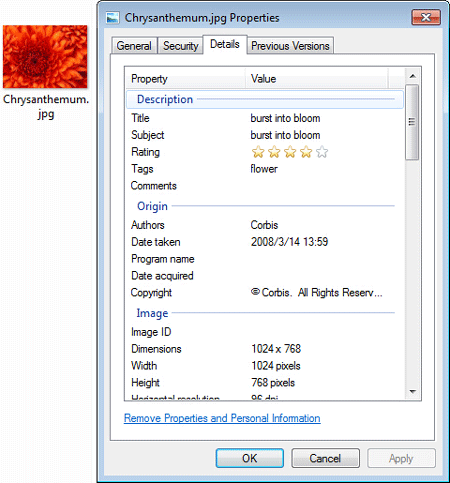
Task: Click the Date taken property label
Action: coord(156,242)
